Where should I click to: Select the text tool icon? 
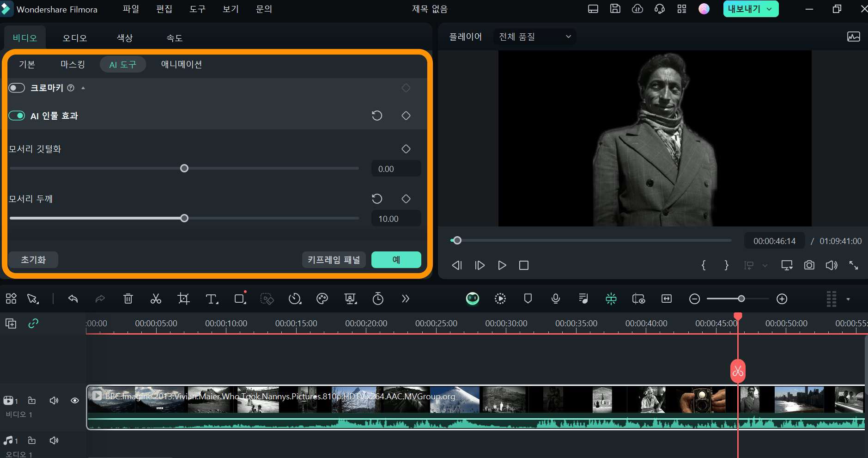pos(212,299)
